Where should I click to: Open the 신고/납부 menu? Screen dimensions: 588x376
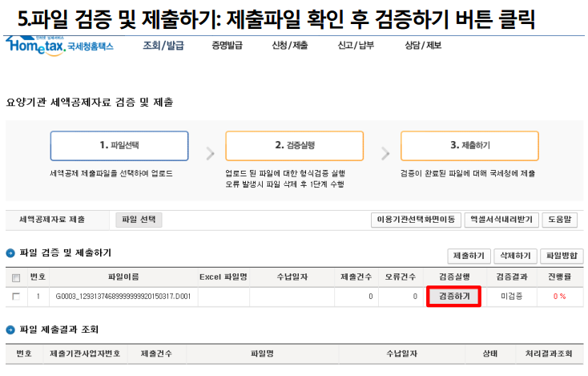(x=356, y=46)
